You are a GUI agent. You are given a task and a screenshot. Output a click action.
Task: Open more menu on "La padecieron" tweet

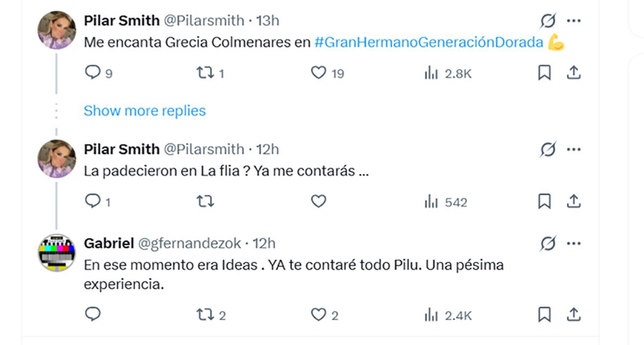point(574,150)
